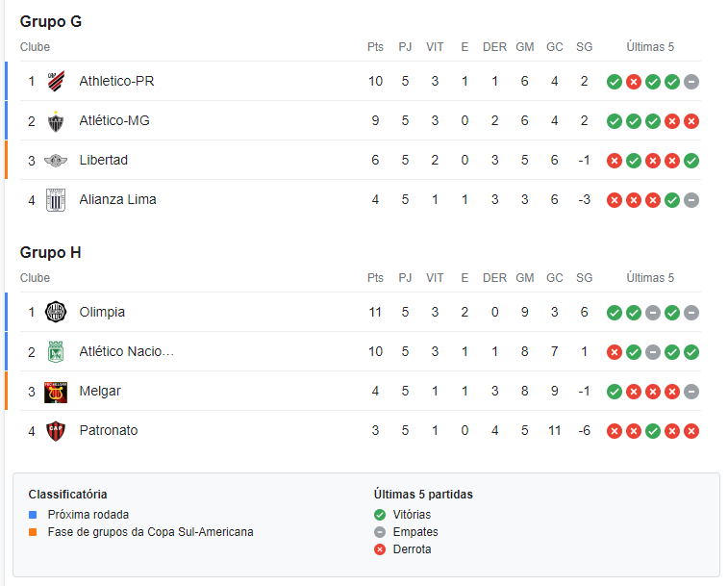Click the Atlético-MG club crest
This screenshot has width=728, height=586.
pyautogui.click(x=56, y=121)
